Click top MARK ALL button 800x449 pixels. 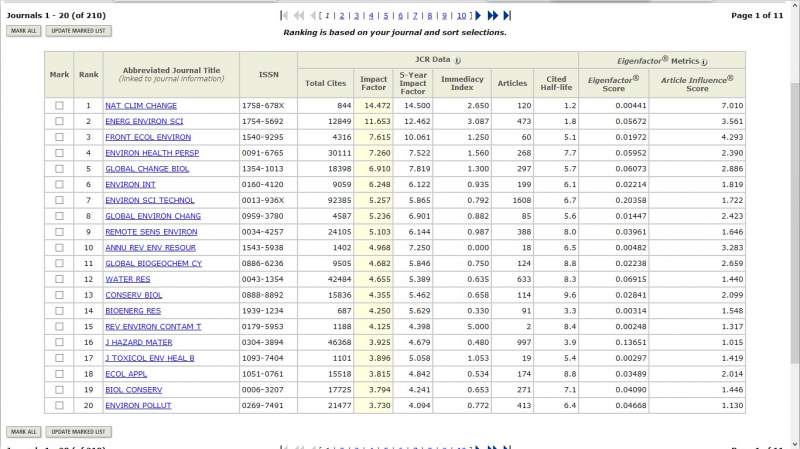[x=23, y=31]
